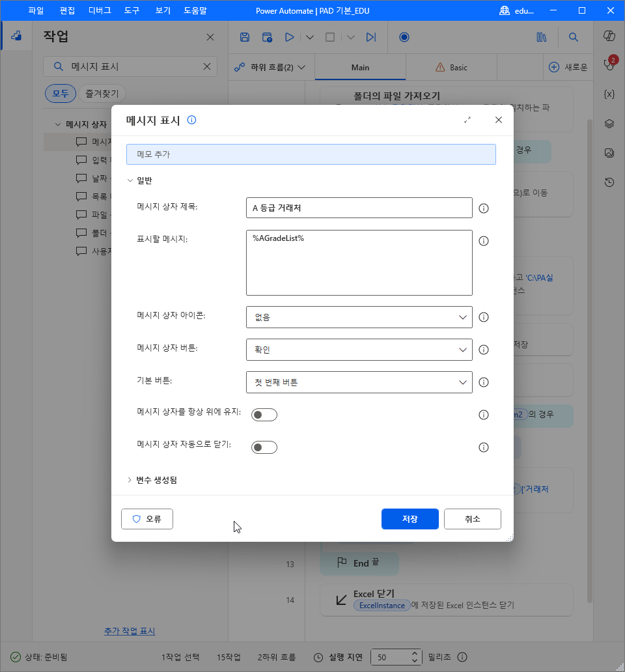Image resolution: width=625 pixels, height=672 pixels.
Task: Clear the 메시지 표시 search text
Action: [207, 66]
